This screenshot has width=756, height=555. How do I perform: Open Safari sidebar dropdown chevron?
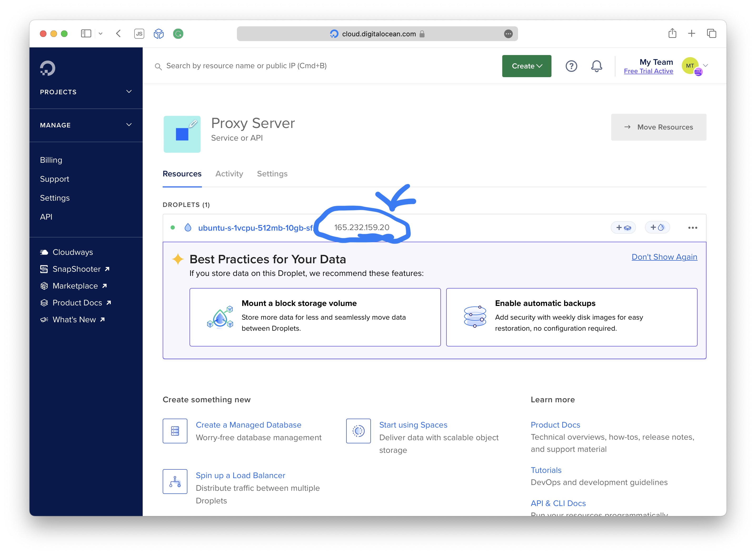[x=100, y=34]
